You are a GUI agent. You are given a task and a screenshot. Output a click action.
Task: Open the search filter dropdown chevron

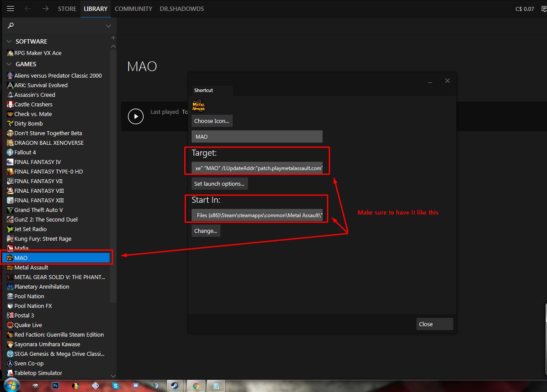tap(108, 26)
